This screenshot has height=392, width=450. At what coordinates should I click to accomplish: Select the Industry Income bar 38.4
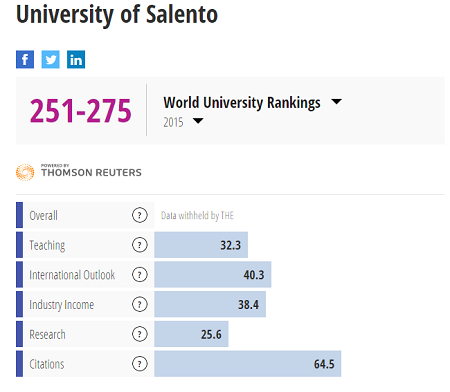210,304
